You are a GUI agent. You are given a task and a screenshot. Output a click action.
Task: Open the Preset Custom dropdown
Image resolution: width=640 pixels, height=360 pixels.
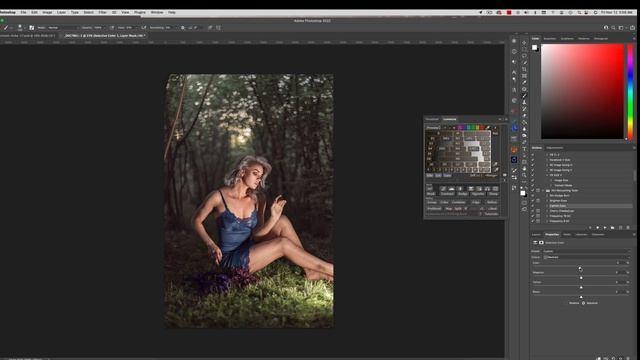point(587,251)
